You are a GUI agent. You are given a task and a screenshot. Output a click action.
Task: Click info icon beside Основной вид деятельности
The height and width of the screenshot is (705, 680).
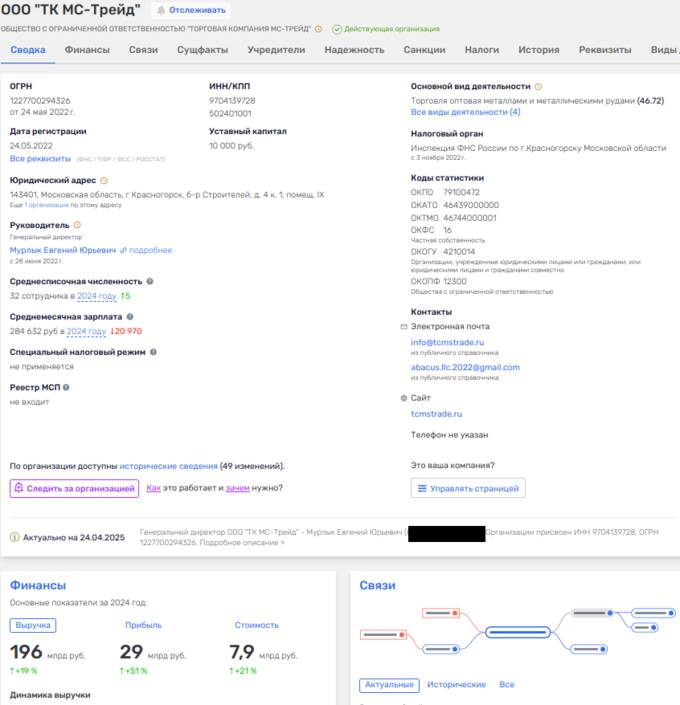point(538,86)
